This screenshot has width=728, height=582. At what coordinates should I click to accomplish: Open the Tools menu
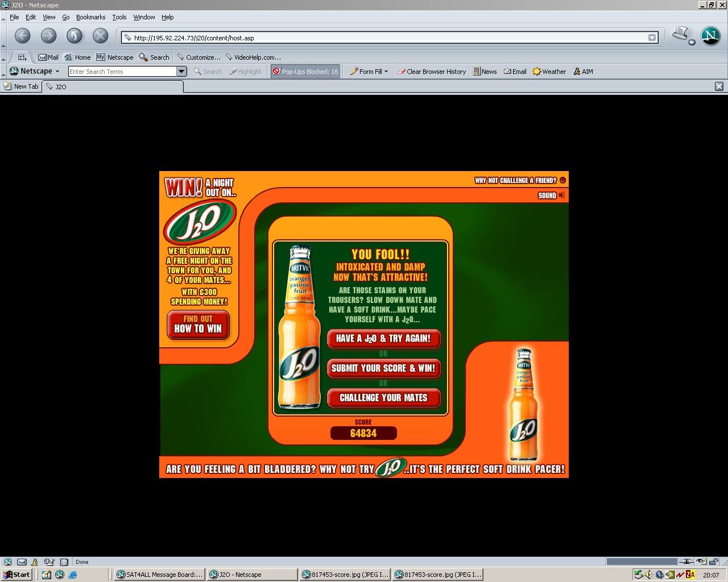119,17
